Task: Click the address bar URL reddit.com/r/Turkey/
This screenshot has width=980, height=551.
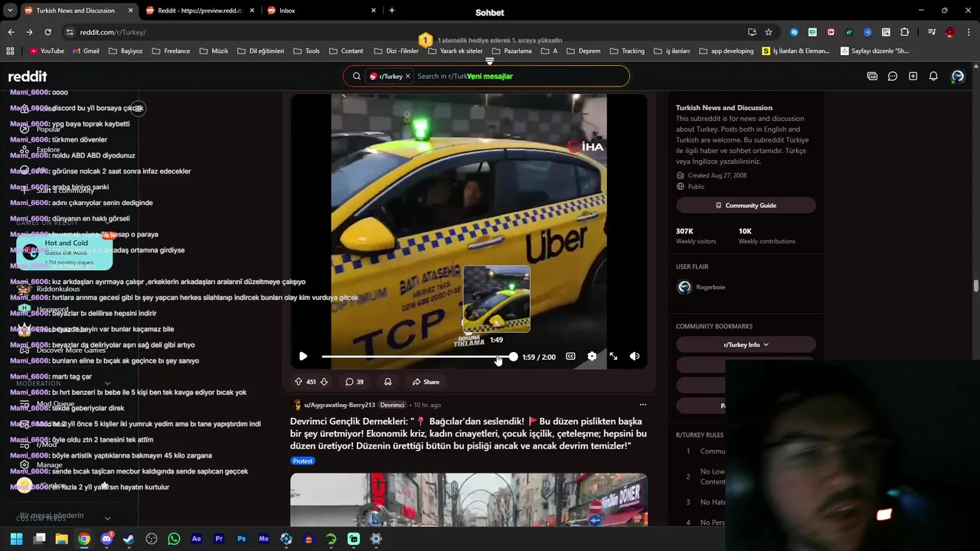Action: 113,32
